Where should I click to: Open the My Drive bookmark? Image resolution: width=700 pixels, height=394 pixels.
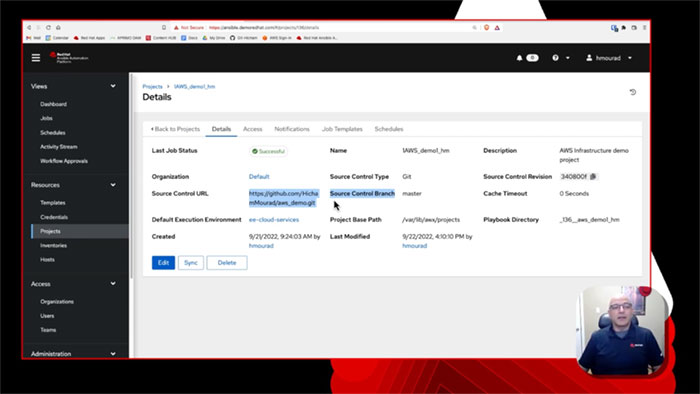(x=214, y=38)
